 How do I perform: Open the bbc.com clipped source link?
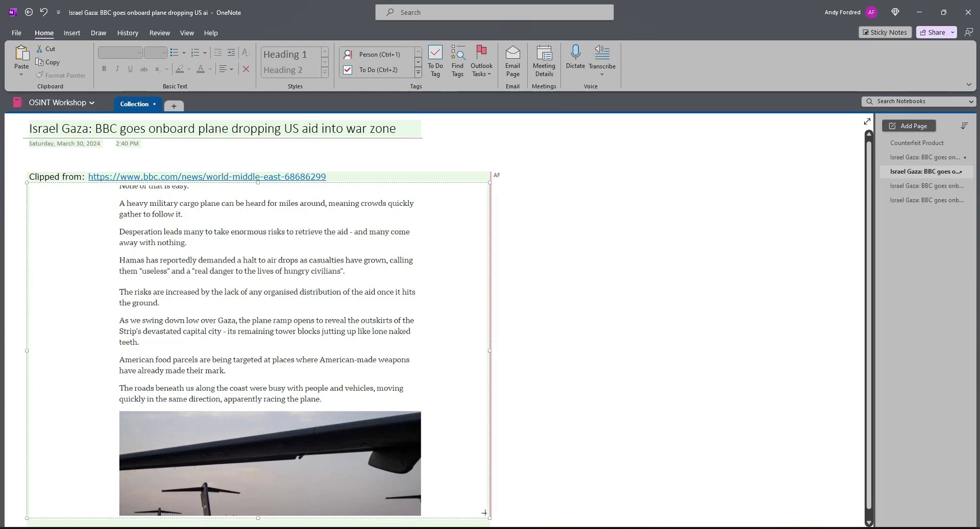point(207,177)
